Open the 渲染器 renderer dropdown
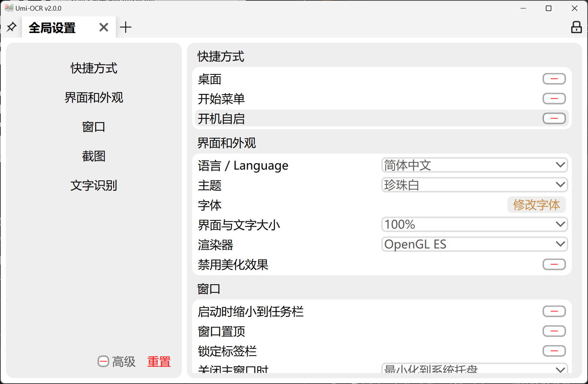The image size is (588, 384). [x=474, y=244]
